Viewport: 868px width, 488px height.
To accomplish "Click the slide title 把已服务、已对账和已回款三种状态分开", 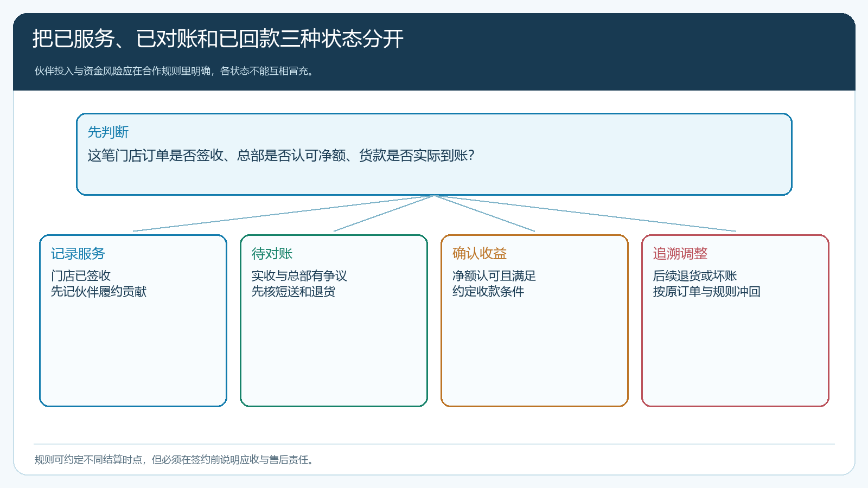I will 218,38.
